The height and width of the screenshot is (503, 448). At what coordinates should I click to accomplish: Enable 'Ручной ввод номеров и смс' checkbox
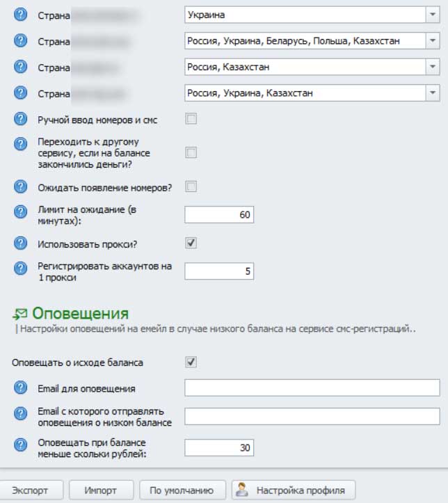tap(191, 119)
